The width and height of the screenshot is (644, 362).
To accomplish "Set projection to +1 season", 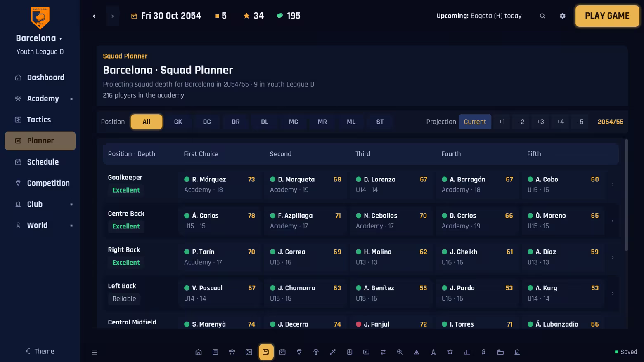I will (x=502, y=122).
